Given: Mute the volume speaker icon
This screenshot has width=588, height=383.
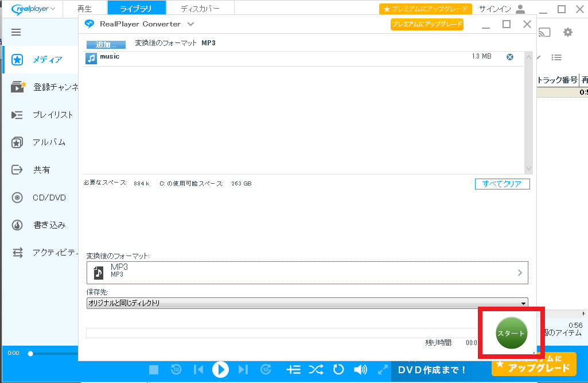Looking at the screenshot, I should point(360,370).
